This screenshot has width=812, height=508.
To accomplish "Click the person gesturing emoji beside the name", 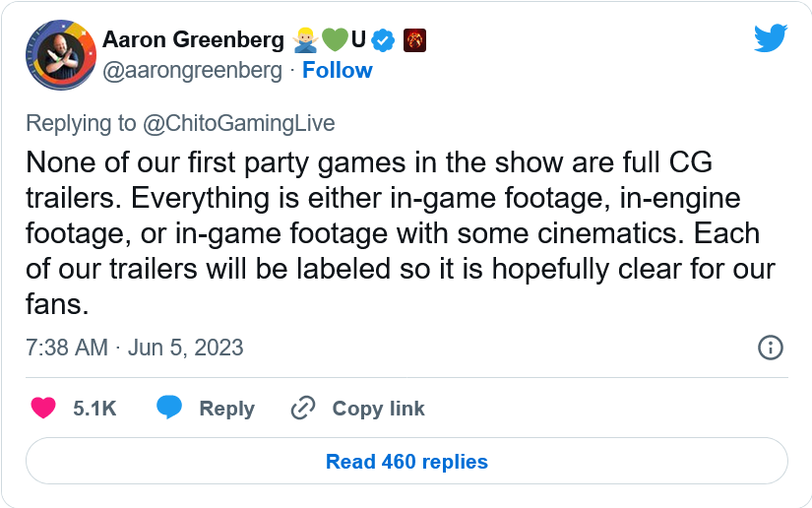I will click(x=304, y=40).
